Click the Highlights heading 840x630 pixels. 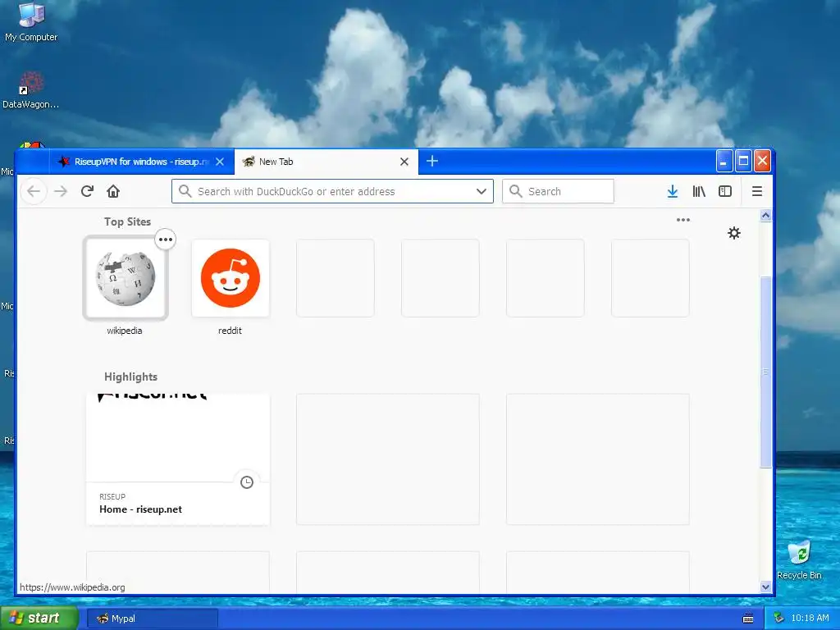coord(130,377)
